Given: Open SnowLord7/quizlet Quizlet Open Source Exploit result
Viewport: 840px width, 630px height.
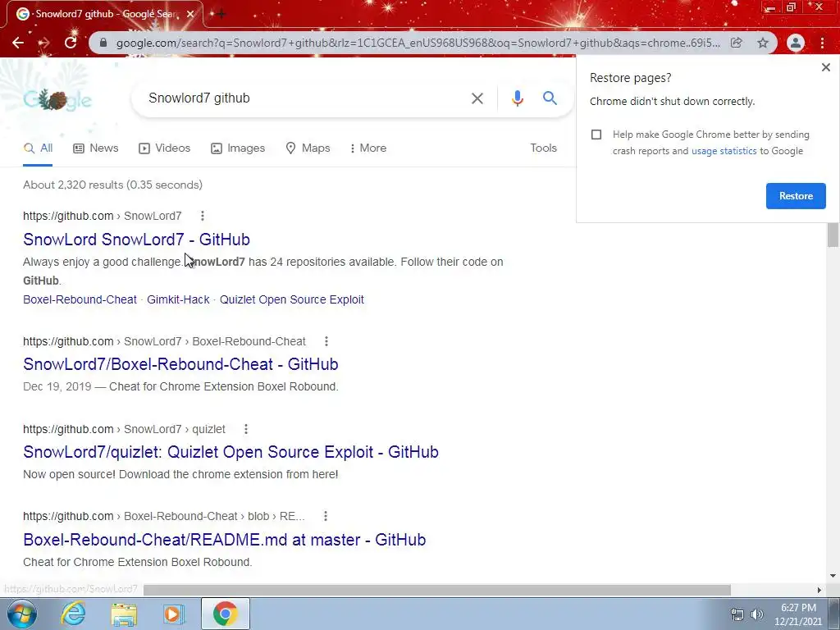Looking at the screenshot, I should 231,452.
